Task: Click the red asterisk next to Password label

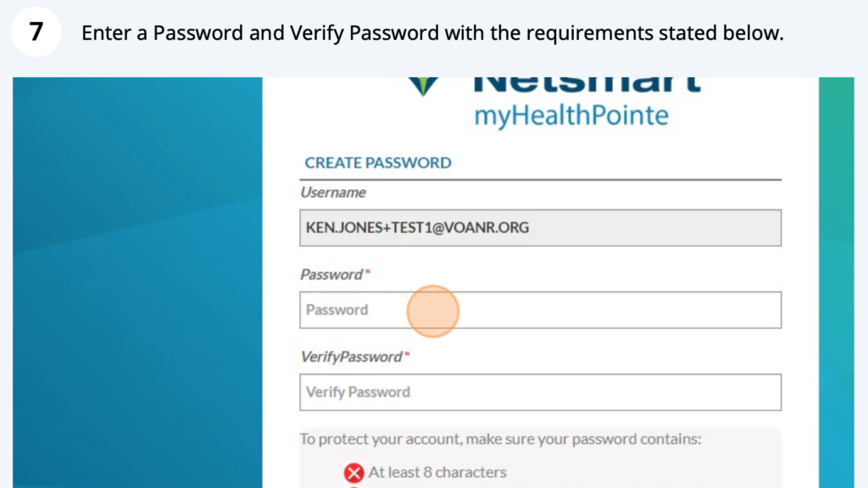Action: coord(367,272)
